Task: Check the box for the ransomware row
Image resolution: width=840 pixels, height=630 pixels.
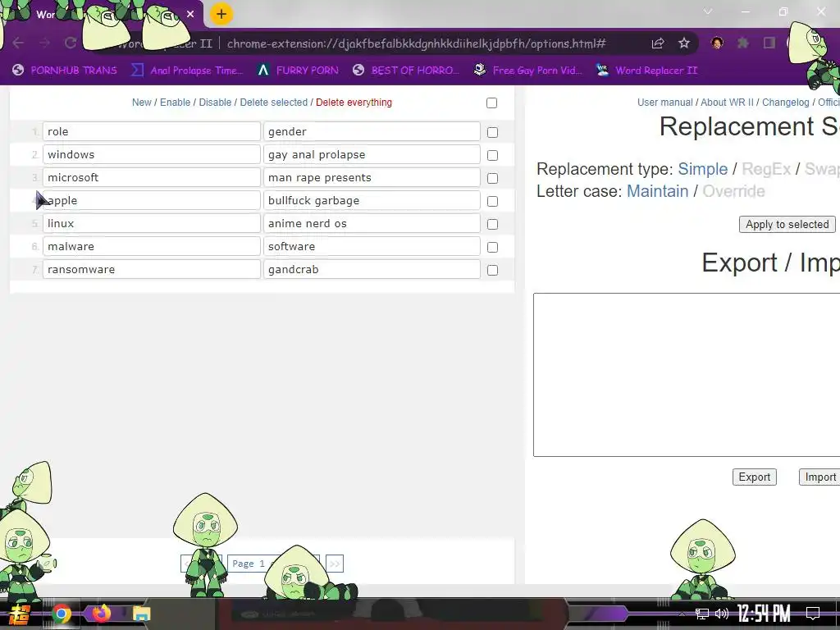Action: point(492,271)
